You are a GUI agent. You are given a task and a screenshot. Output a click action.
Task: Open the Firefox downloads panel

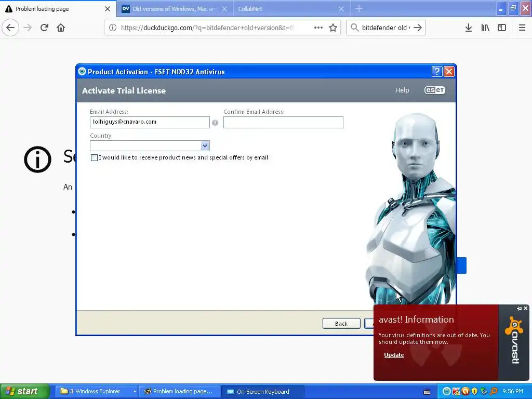click(469, 28)
